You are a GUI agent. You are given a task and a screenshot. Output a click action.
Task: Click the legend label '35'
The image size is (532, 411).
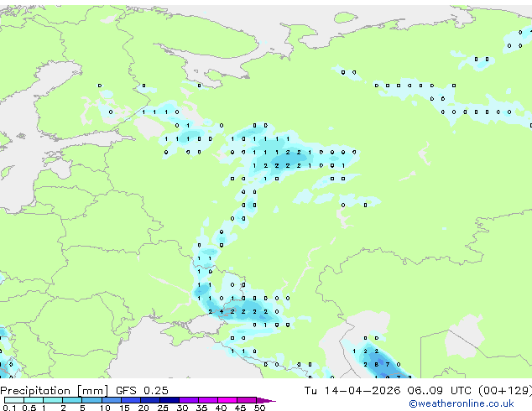202,408
